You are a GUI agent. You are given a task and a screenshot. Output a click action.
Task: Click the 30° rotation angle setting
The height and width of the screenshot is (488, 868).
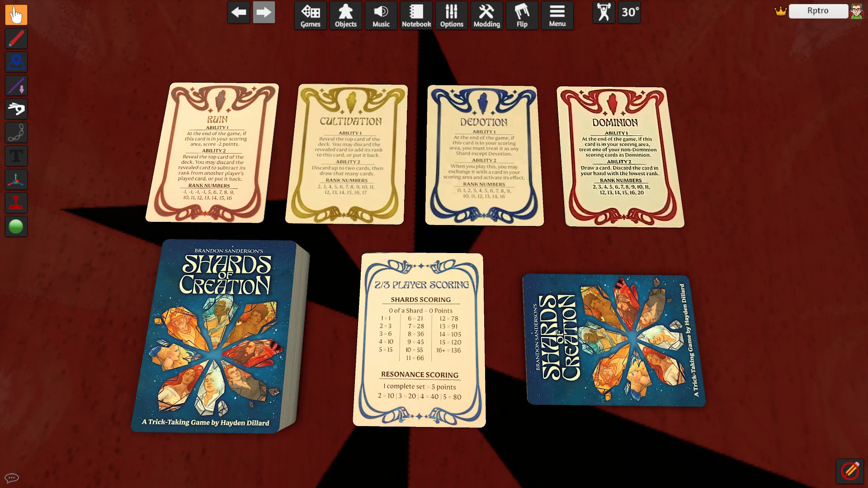point(630,12)
